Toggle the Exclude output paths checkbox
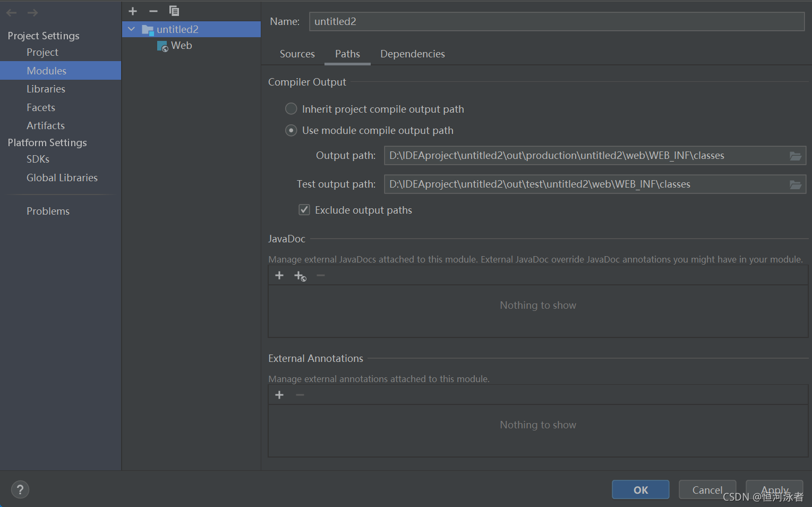The image size is (812, 507). point(304,210)
